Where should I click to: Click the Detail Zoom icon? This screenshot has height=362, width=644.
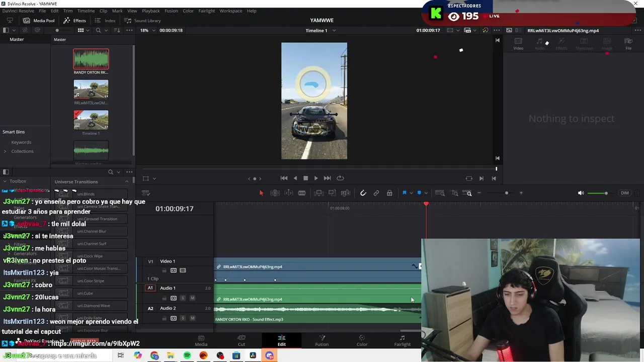(454, 193)
